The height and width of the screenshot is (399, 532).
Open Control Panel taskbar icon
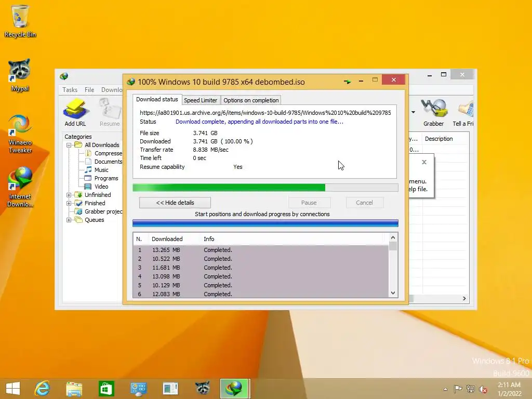[138, 389]
